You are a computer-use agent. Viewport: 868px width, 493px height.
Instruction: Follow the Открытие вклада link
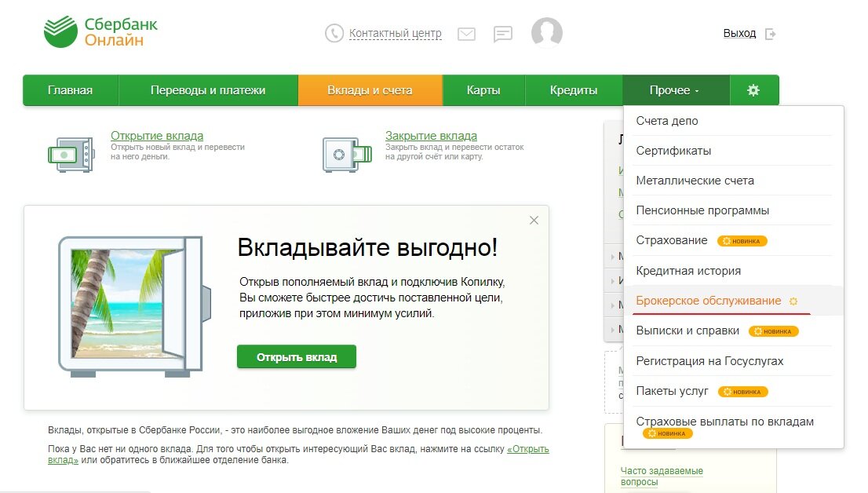pos(157,136)
